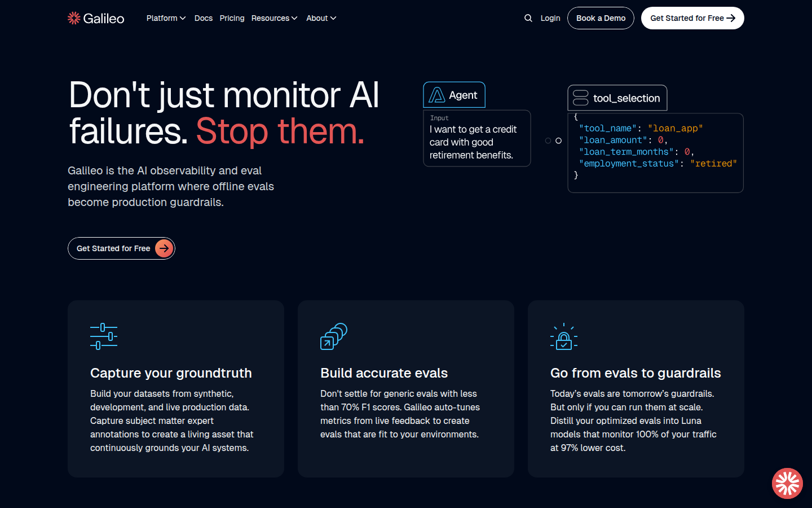Click the sliders icon above Capture your groundtruth
This screenshot has width=812, height=508.
[104, 336]
